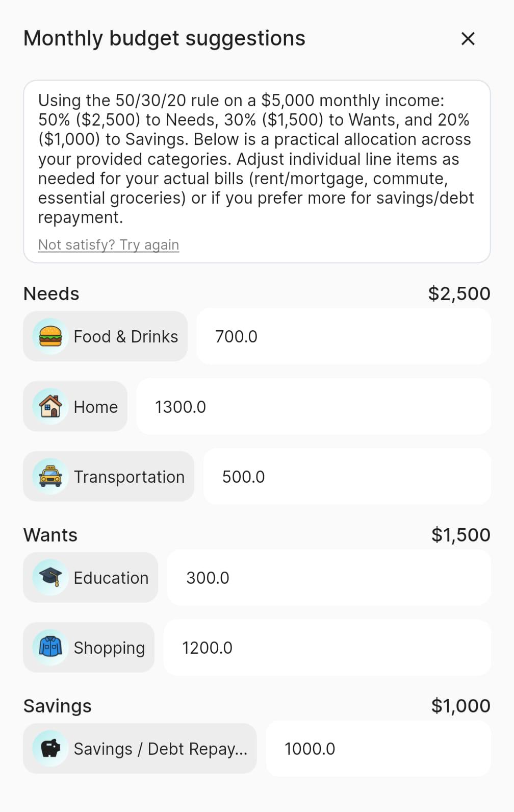Edit the Food & Drinks amount field

point(343,337)
